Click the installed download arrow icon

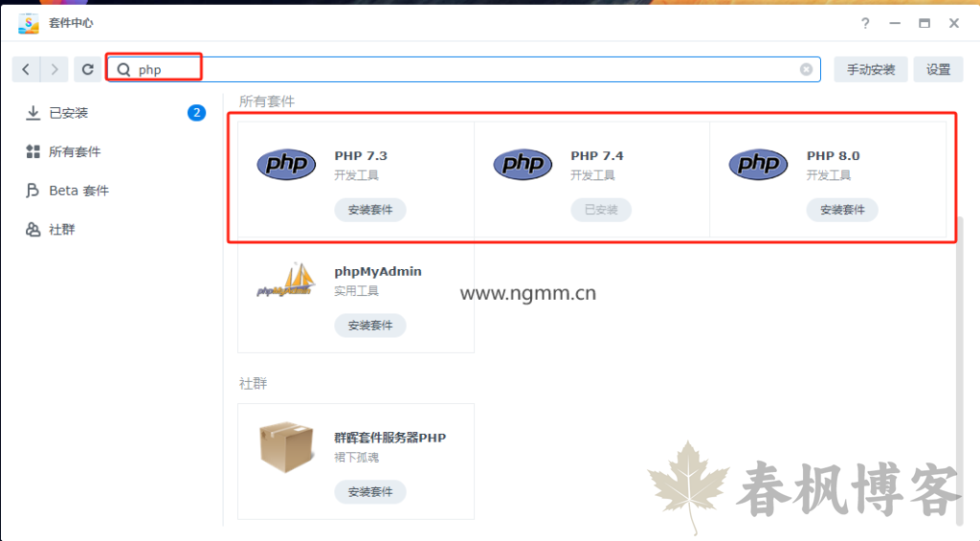click(33, 113)
